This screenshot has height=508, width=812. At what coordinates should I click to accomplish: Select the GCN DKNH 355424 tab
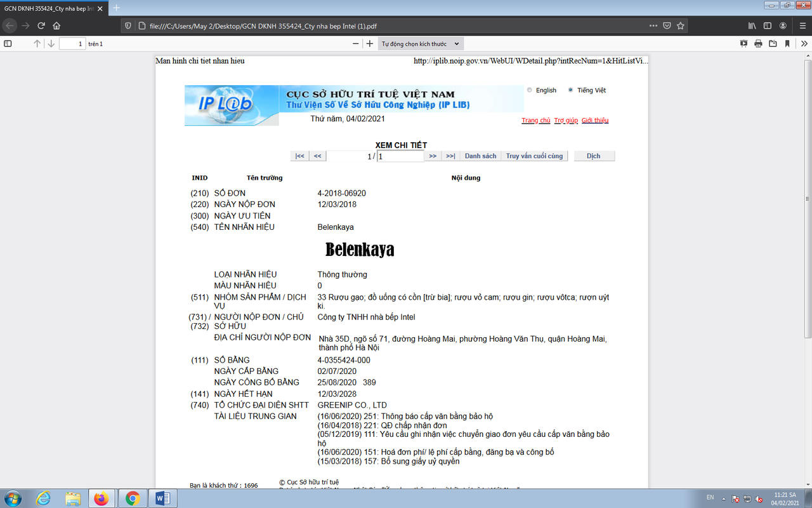49,8
